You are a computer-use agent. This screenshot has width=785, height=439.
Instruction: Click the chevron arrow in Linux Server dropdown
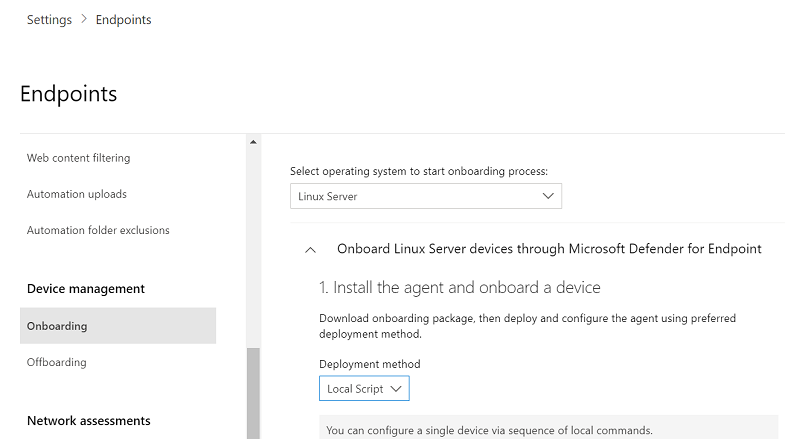click(548, 196)
